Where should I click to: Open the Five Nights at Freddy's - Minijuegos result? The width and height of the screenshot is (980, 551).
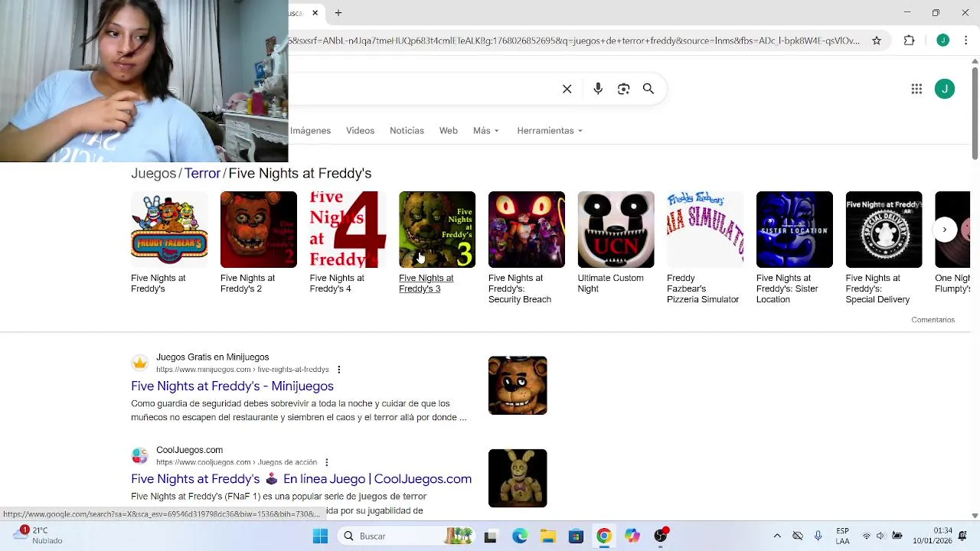pos(232,386)
